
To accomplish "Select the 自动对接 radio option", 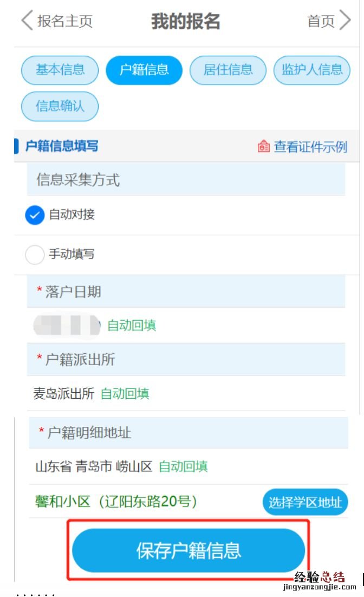I will click(x=35, y=216).
